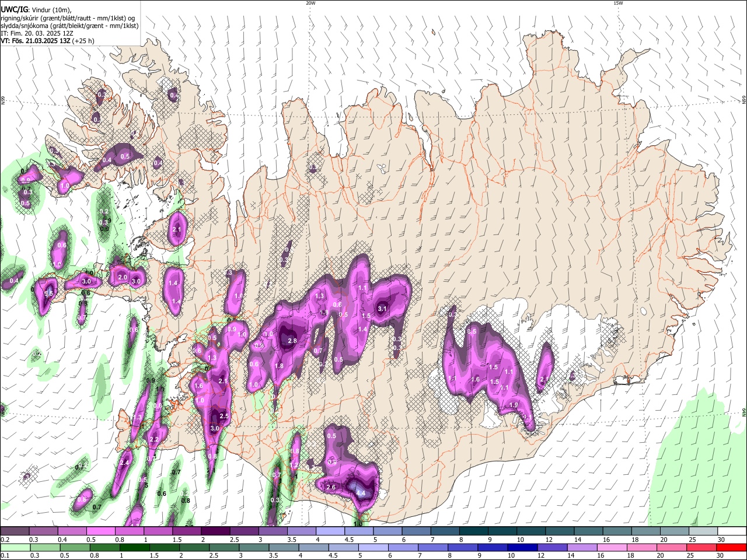Pick the dark teal swatch between 8 and 9 in the top legend row
747x560 pixels.
[474, 531]
